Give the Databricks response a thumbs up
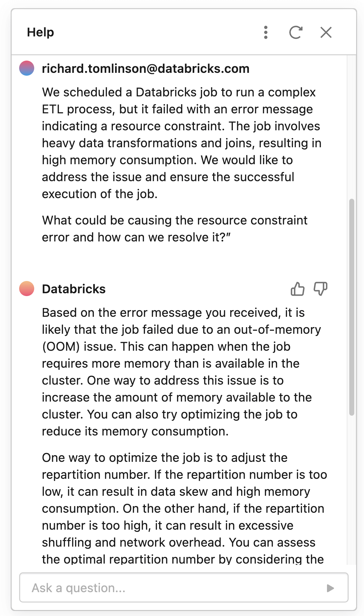Screen dimensions: 364x616 (x=297, y=289)
